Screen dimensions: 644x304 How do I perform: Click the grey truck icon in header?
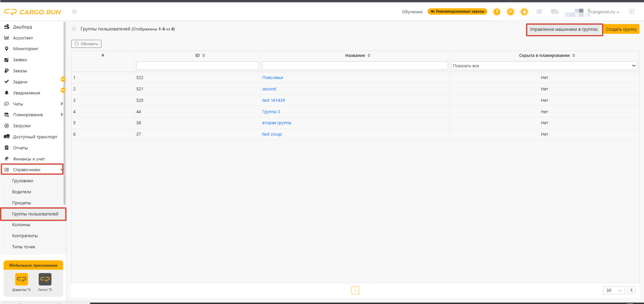coord(555,12)
